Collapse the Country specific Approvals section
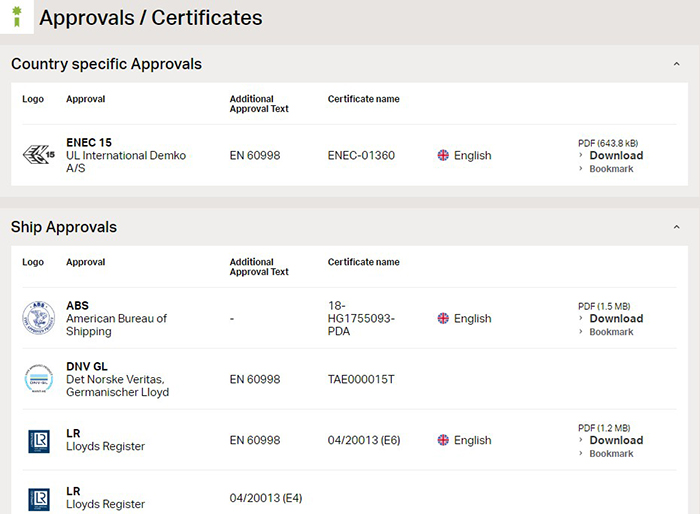This screenshot has height=514, width=700. click(x=676, y=64)
